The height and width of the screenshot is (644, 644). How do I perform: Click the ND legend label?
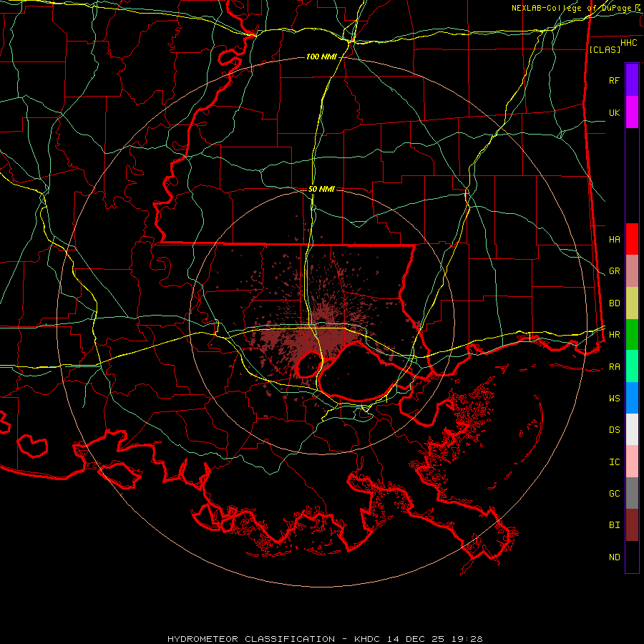tap(614, 557)
